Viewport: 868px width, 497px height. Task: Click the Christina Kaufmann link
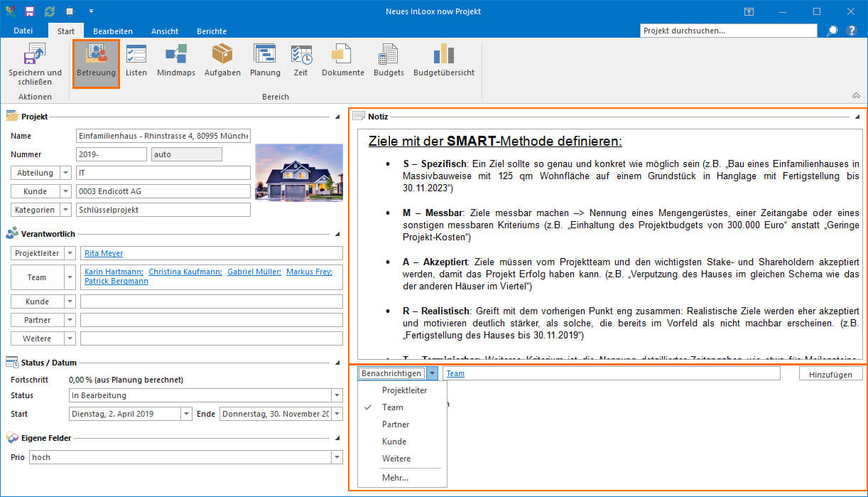tap(185, 272)
